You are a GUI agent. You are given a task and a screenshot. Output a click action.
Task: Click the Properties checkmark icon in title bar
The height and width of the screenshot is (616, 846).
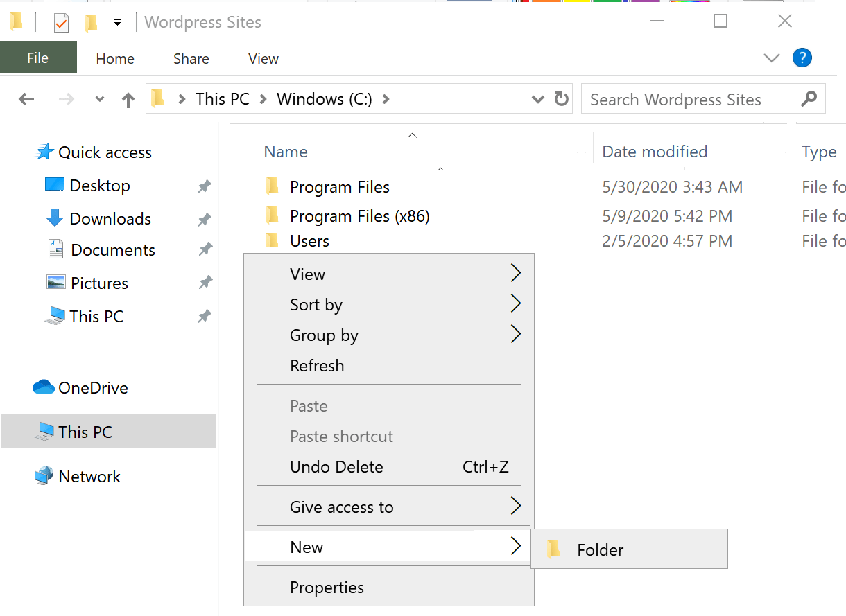[61, 23]
